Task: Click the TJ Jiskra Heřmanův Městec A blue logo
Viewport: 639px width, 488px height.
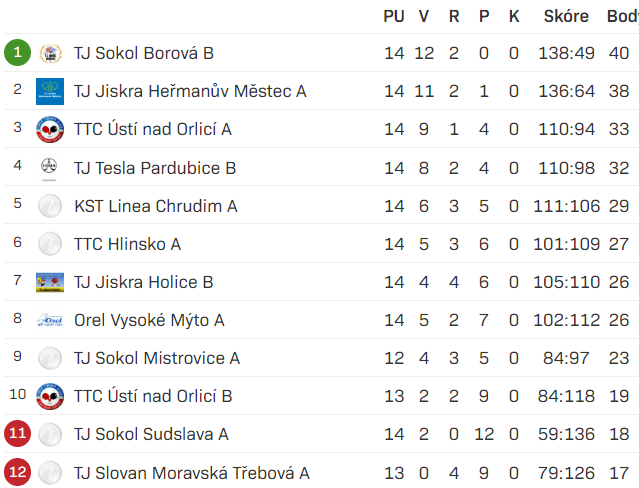Action: (x=50, y=91)
